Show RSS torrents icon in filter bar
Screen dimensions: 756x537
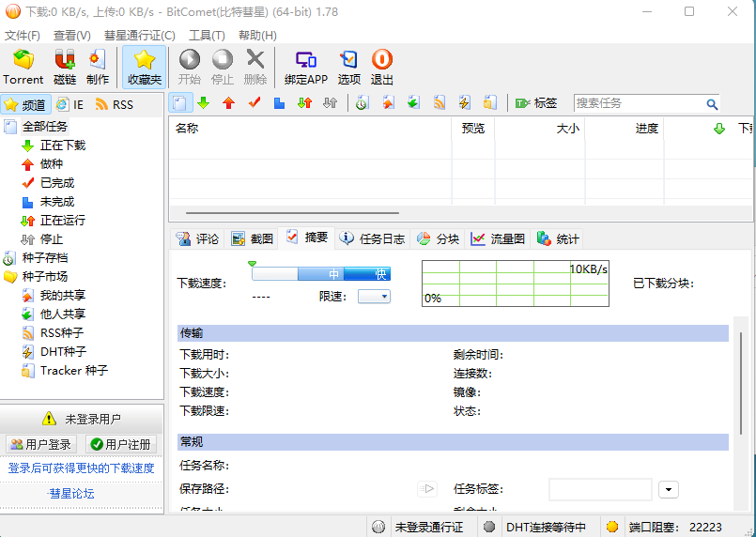click(440, 102)
